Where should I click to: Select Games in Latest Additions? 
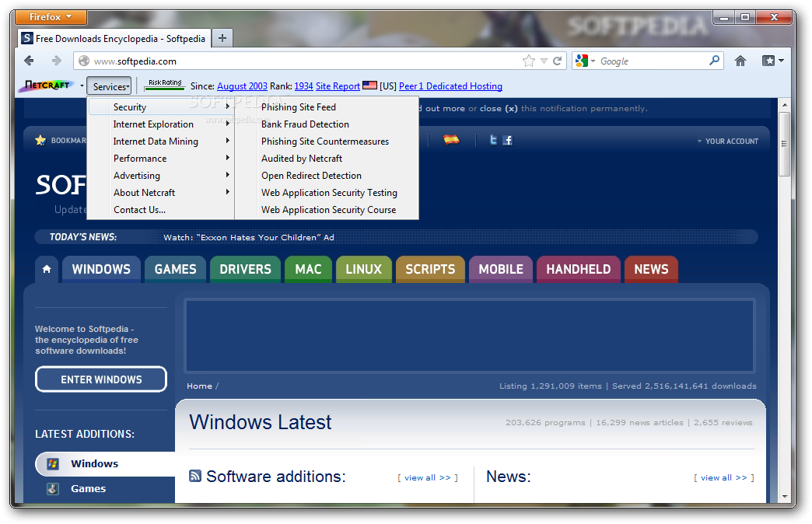pyautogui.click(x=88, y=488)
